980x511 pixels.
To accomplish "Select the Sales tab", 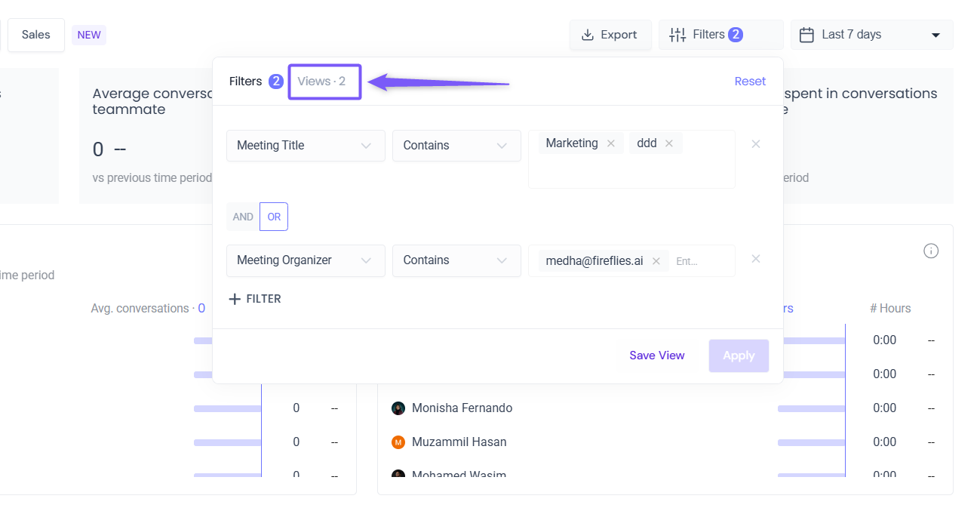I will [x=36, y=35].
